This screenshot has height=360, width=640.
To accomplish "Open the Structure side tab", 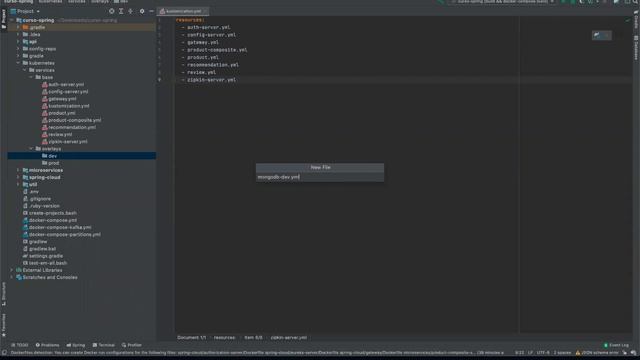I will 4,293.
